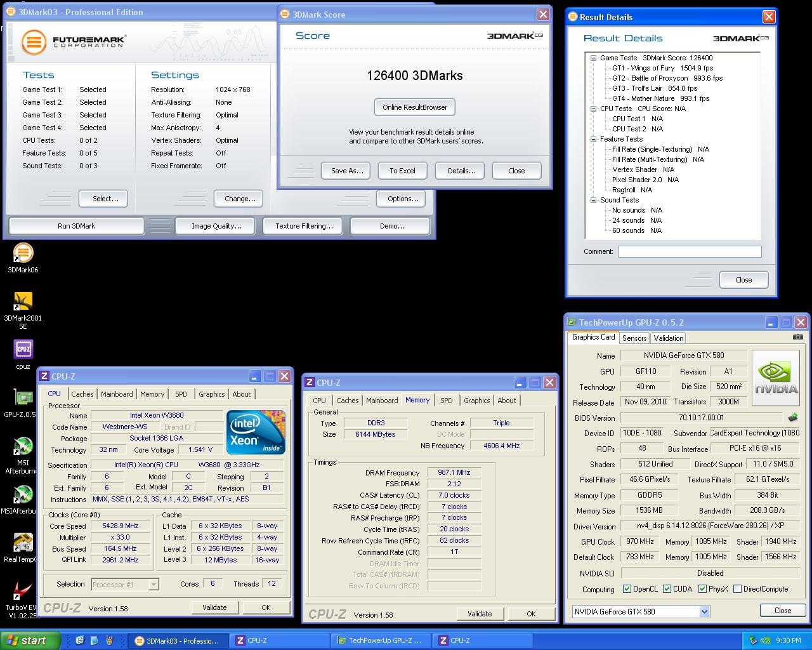Click the BIOS save chip icon
The image size is (812, 650).
point(793,418)
